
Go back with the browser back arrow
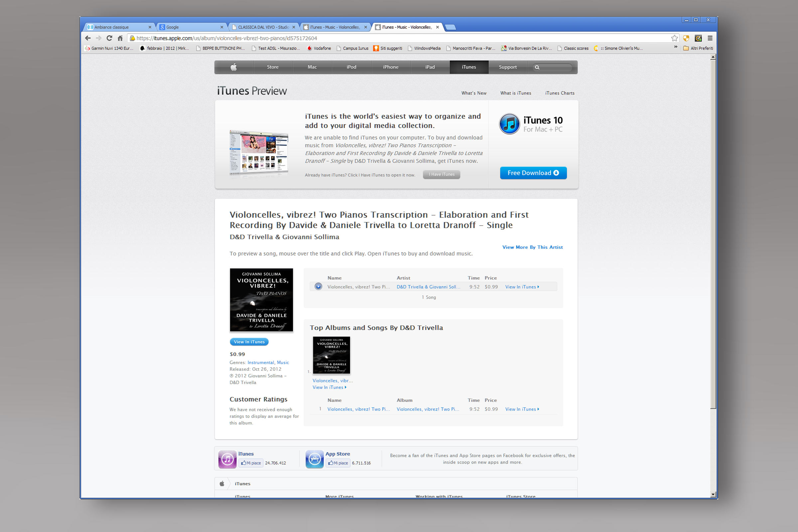point(88,38)
